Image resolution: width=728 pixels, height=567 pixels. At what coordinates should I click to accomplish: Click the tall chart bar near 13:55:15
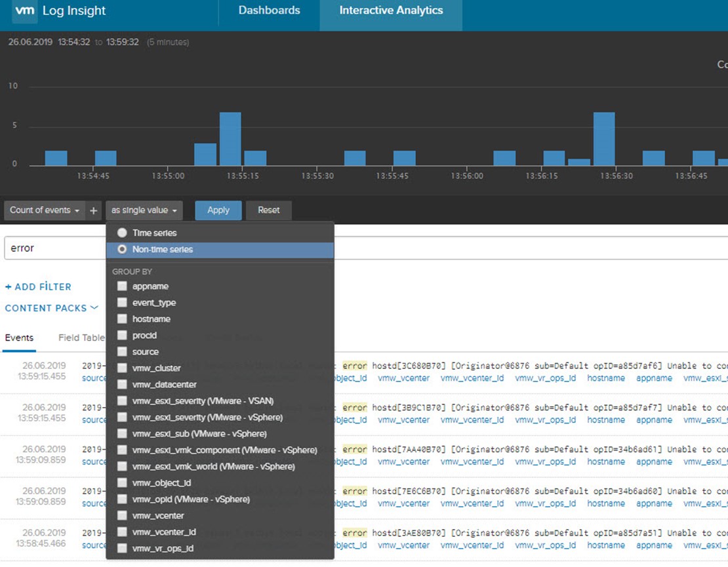pyautogui.click(x=230, y=139)
